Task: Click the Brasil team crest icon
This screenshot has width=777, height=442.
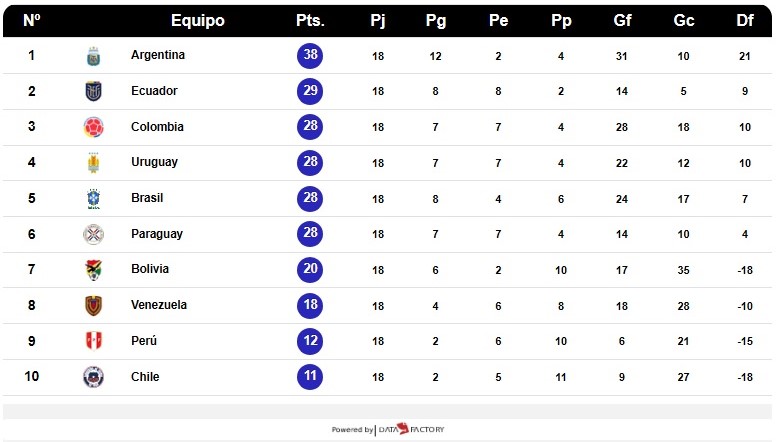Action: (x=93, y=199)
